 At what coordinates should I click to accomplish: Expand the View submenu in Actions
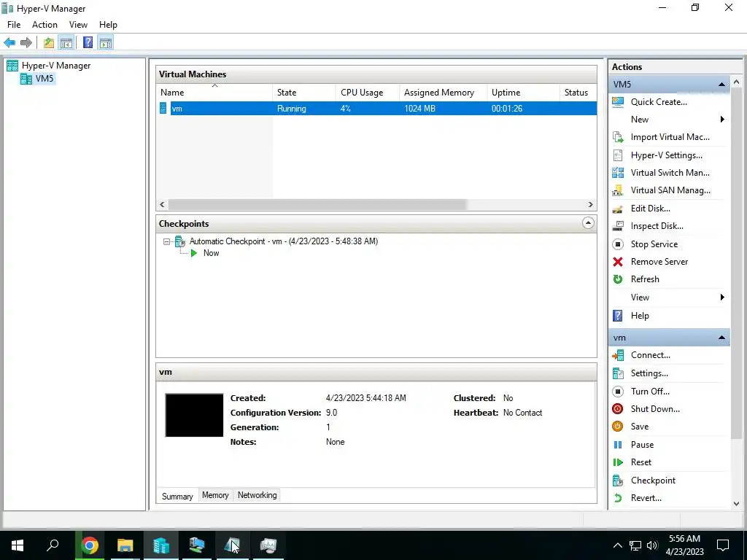pyautogui.click(x=722, y=297)
